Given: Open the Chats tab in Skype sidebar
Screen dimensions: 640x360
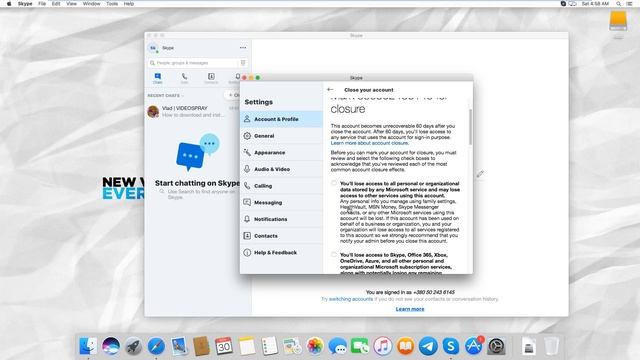Looking at the screenshot, I should point(158,78).
